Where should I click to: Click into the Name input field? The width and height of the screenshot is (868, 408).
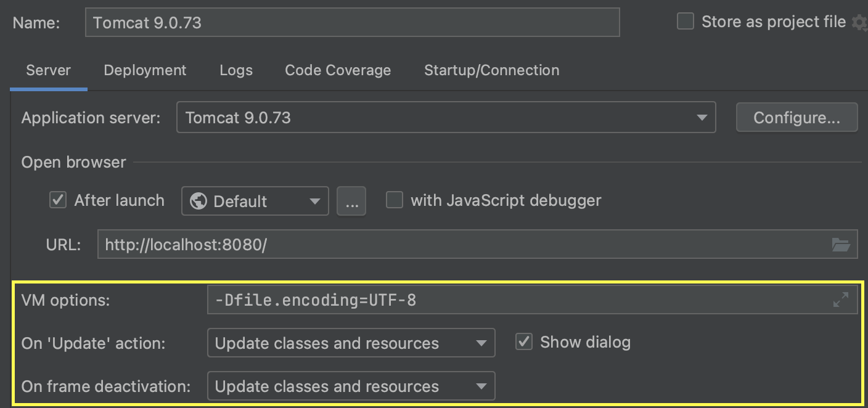352,22
